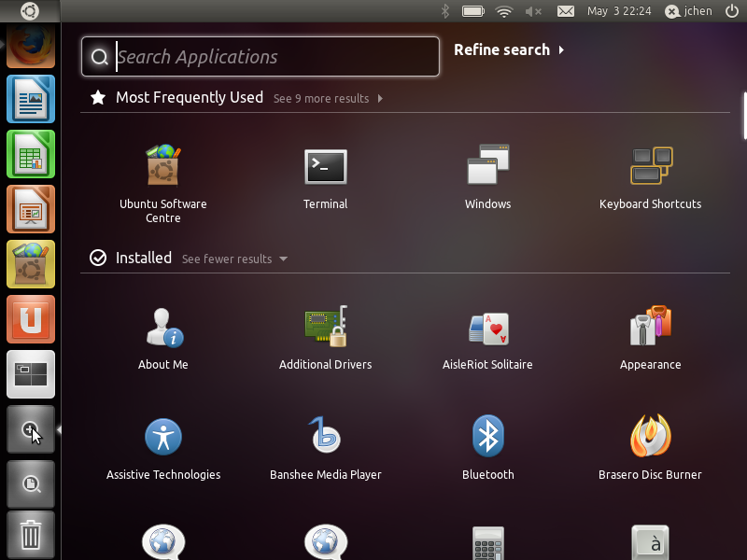The width and height of the screenshot is (747, 560).
Task: Launch Banshee Media Player
Action: pos(325,437)
